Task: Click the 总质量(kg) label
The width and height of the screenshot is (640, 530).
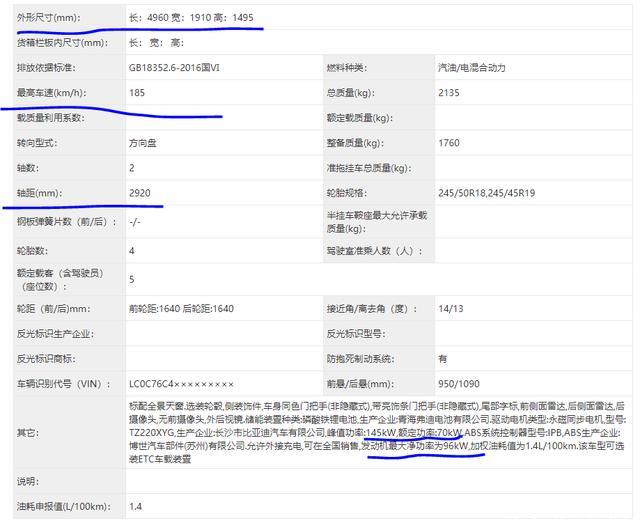Action: pyautogui.click(x=351, y=93)
